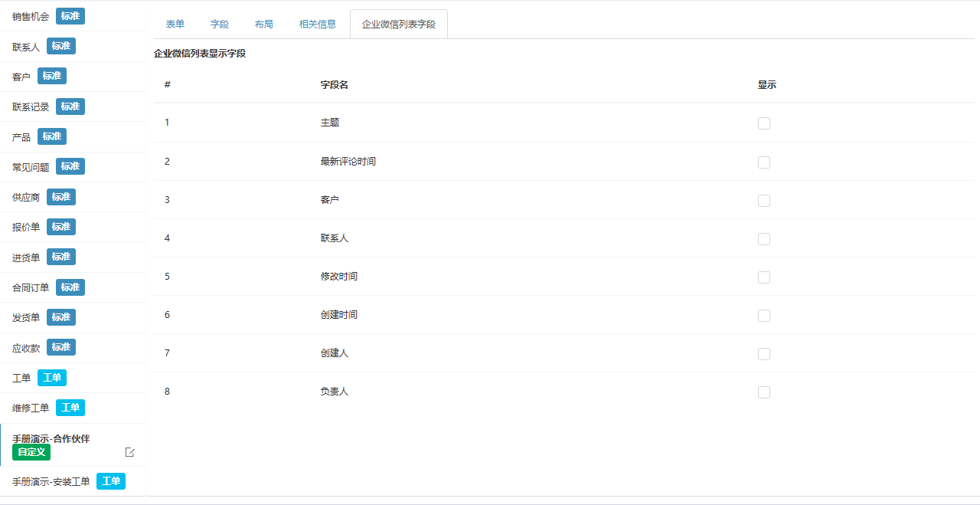The width and height of the screenshot is (980, 505).
Task: Open 报价单 module in the sidebar
Action: tap(26, 227)
